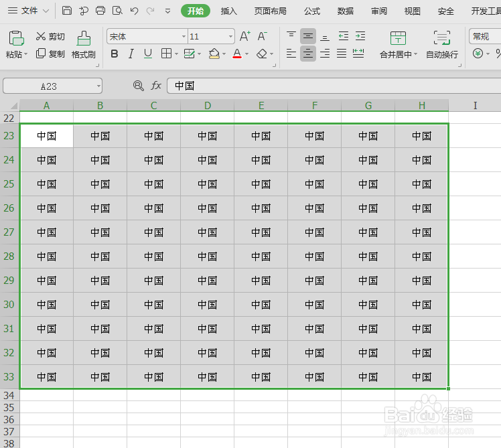Click Copy (复制) button
The width and height of the screenshot is (501, 448).
click(50, 54)
